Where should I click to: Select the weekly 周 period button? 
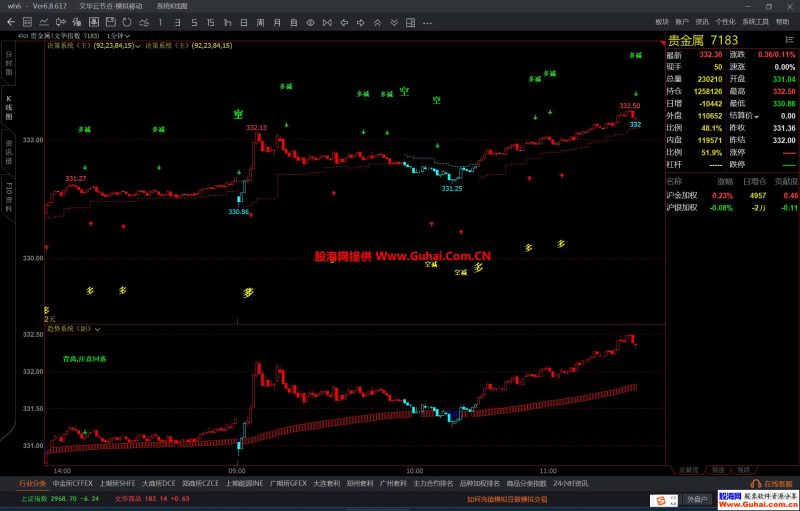click(260, 22)
